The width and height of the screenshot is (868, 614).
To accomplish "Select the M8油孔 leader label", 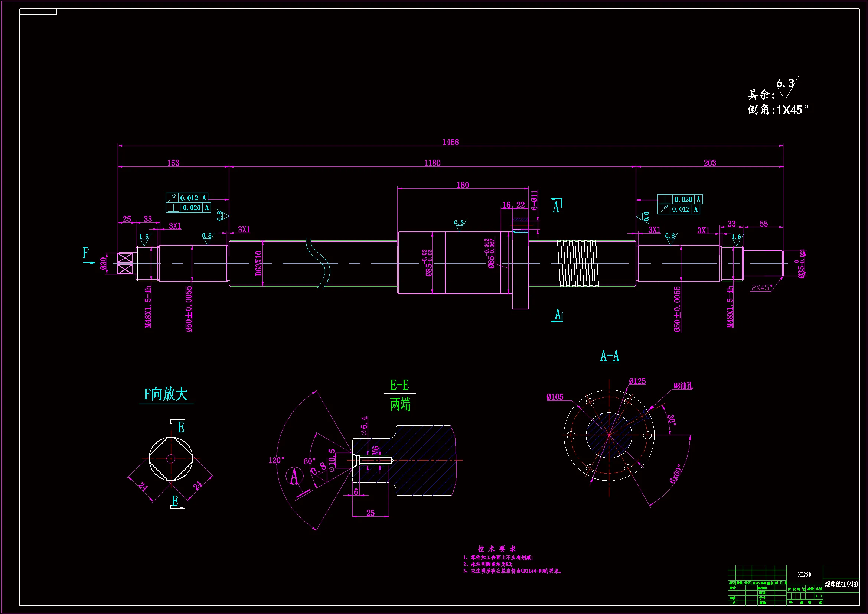I will (x=683, y=386).
